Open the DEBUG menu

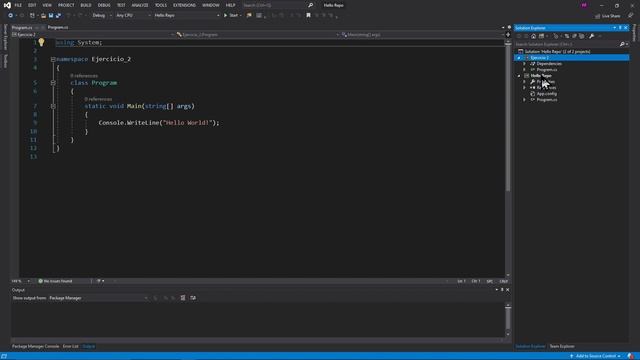pyautogui.click(x=104, y=5)
